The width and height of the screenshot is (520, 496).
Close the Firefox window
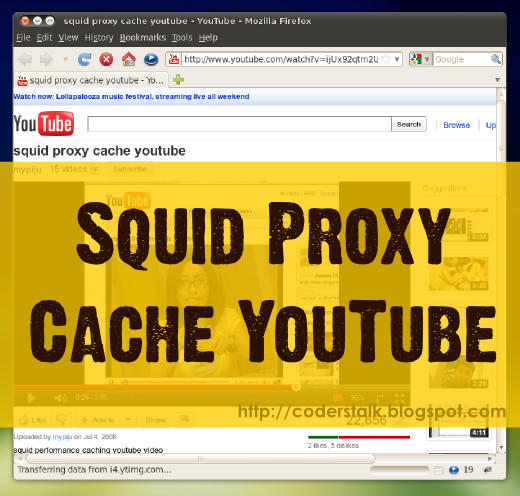click(x=25, y=21)
